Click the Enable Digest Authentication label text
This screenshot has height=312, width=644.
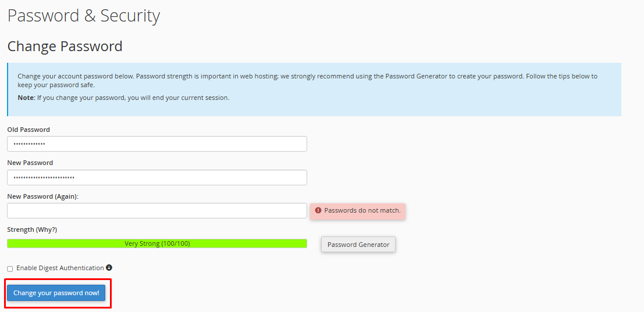[x=60, y=268]
